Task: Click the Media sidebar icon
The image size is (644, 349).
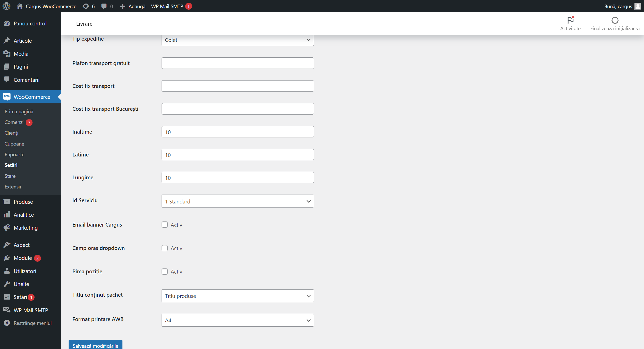Action: click(x=7, y=54)
